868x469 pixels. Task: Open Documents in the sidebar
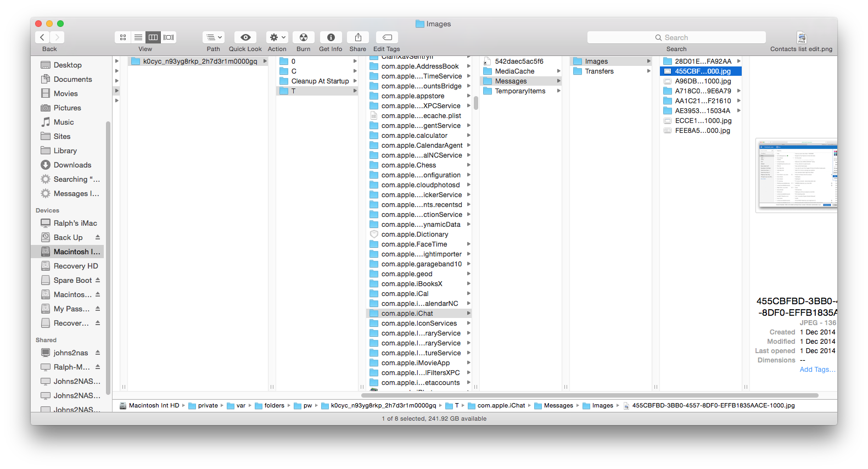72,79
